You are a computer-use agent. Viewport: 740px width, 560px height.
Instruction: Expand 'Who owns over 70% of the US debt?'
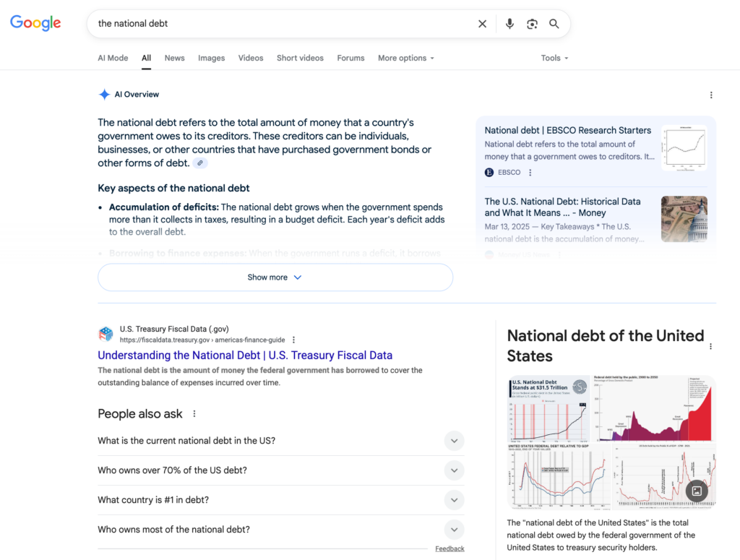pyautogui.click(x=281, y=470)
